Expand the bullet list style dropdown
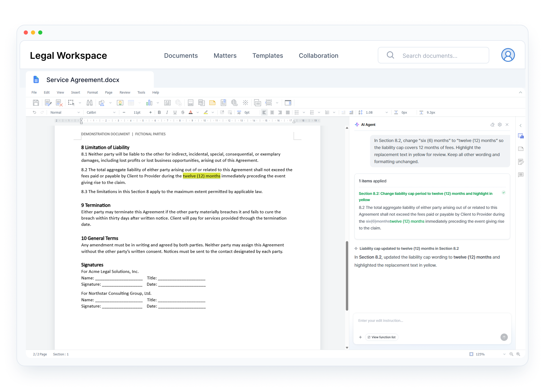 point(304,112)
